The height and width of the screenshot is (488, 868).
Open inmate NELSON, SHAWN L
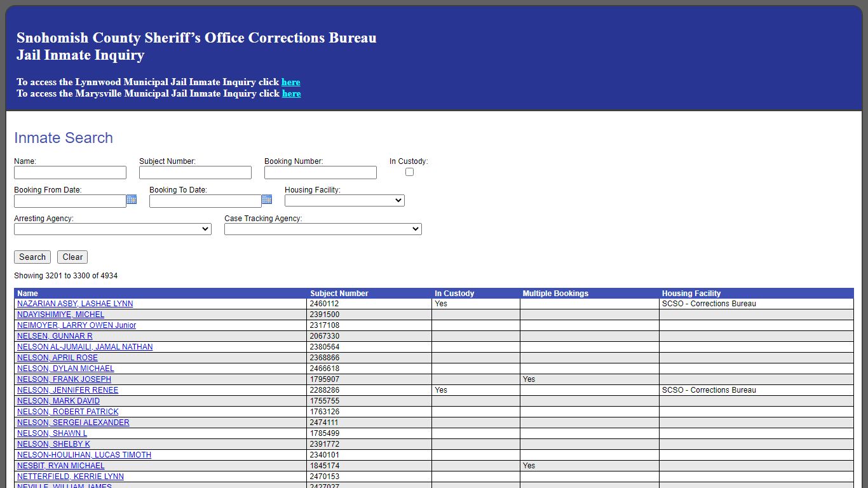[x=52, y=433]
